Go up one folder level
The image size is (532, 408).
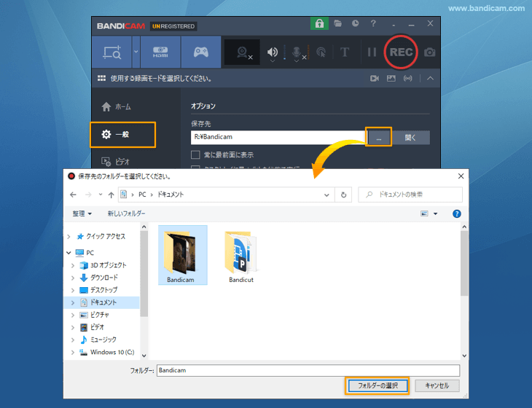coord(111,195)
